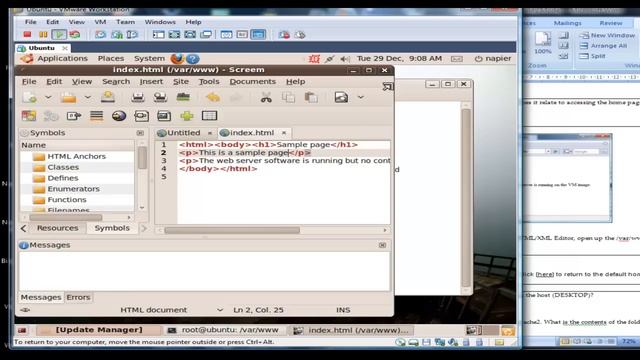Click the Screem undo arrow icon
This screenshot has width=640, height=360.
tap(213, 97)
